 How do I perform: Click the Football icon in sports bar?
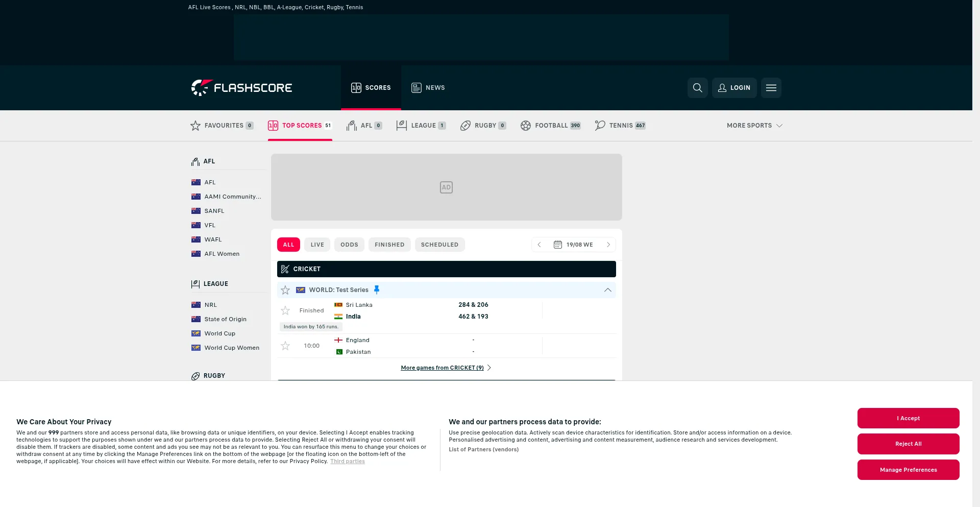[526, 126]
